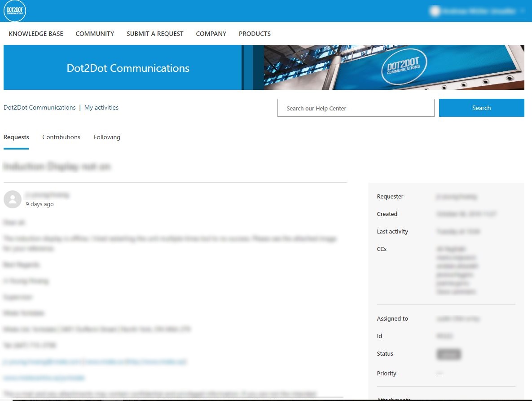Follow the Dot2Dot Communications breadcrumb link
The height and width of the screenshot is (401, 532).
click(x=40, y=107)
